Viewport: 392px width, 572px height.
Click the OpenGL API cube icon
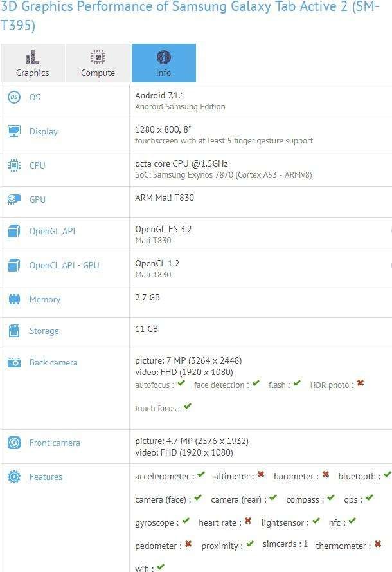14,231
